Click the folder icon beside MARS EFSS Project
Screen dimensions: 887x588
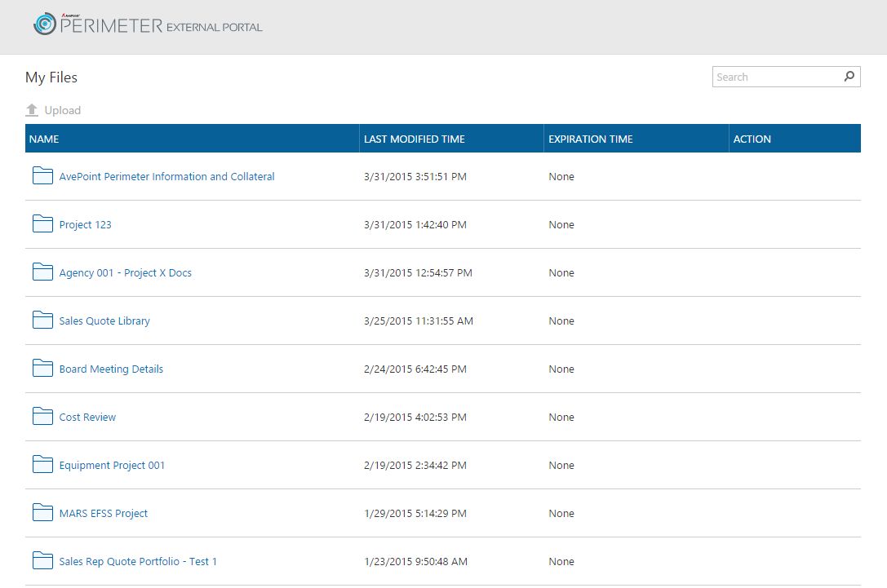point(42,513)
